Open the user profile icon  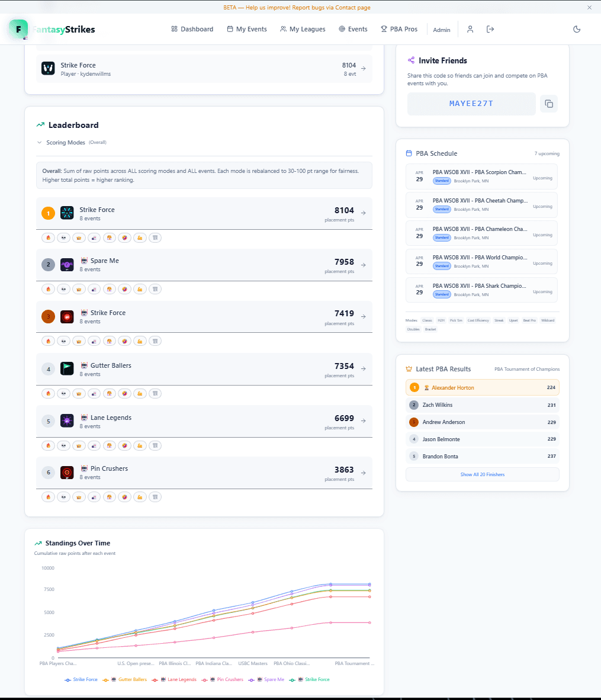pos(470,29)
